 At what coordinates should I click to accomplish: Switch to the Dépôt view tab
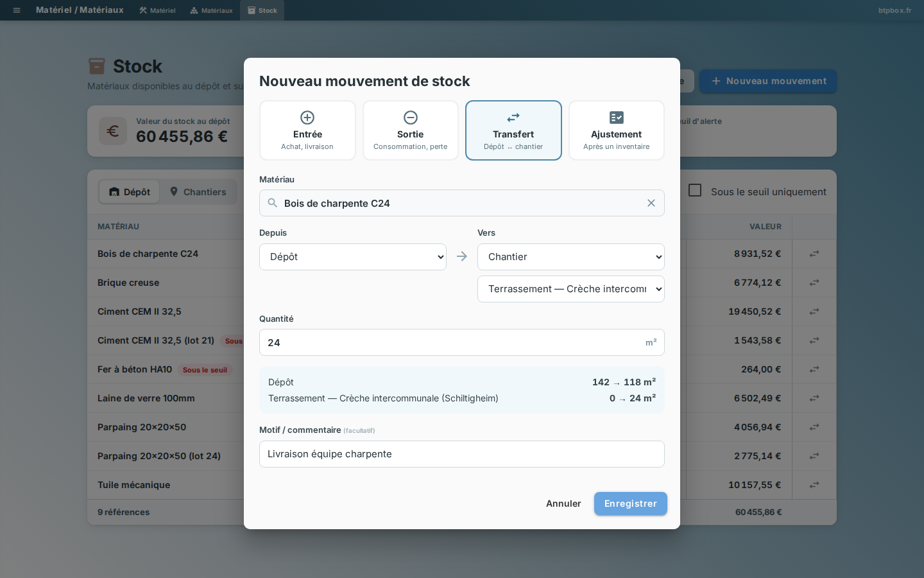click(130, 192)
